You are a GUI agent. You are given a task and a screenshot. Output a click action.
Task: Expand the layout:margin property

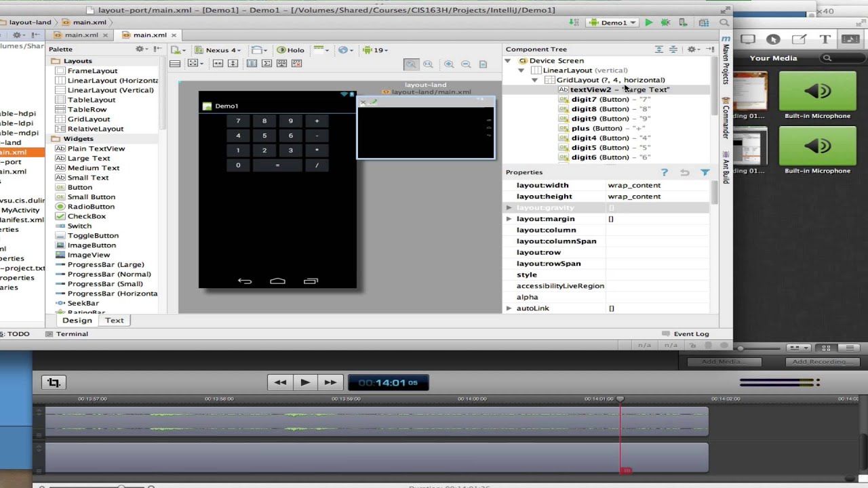pyautogui.click(x=509, y=219)
